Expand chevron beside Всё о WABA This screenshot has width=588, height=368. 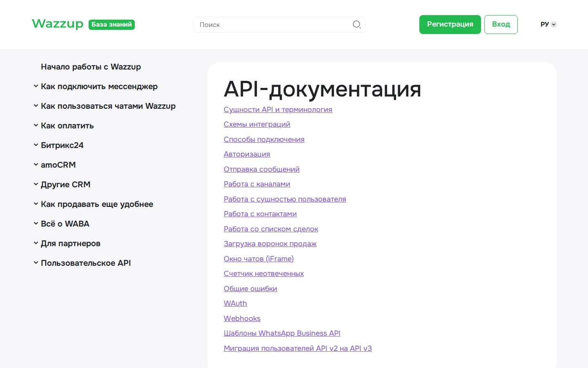(x=36, y=224)
